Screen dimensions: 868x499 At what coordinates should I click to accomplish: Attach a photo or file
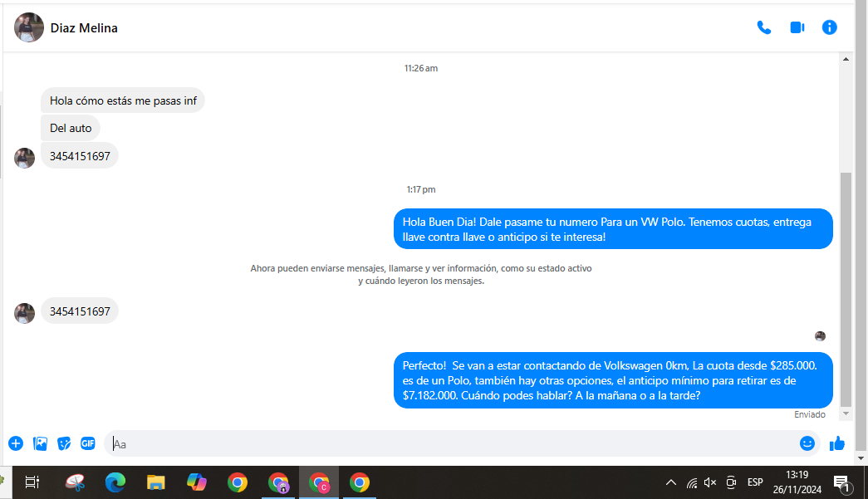click(40, 443)
